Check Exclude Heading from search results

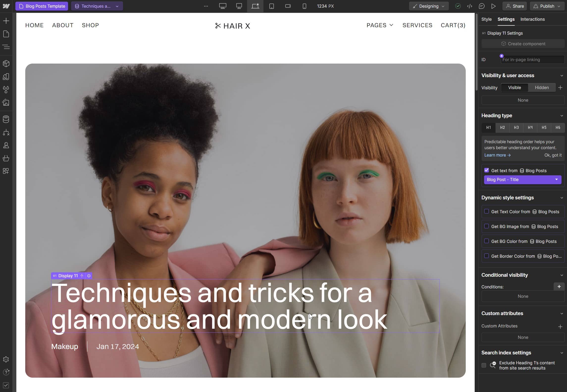[x=484, y=365]
